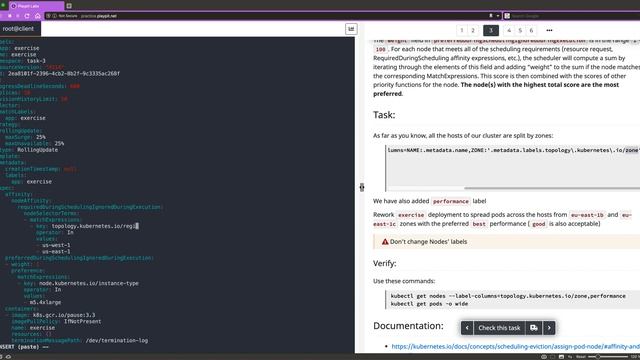This screenshot has width=640, height=360.
Task: Click 'requiredDuringSchedulingIgnoredDuringExecution' in terminal
Action: [89, 207]
